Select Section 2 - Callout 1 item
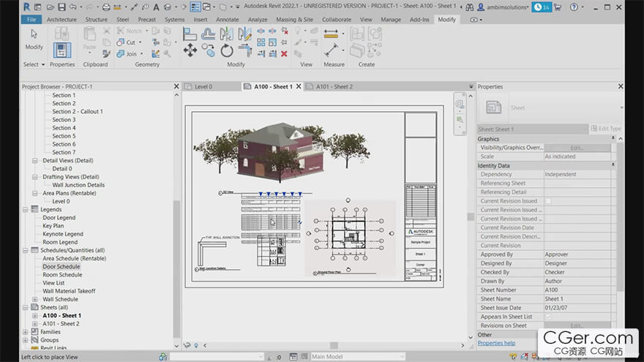 pos(78,112)
